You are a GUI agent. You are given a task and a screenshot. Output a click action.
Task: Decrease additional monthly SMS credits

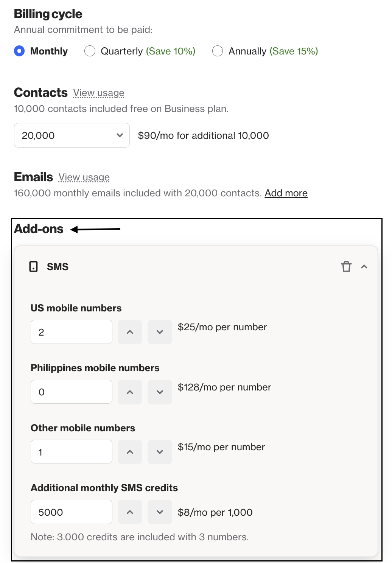pyautogui.click(x=160, y=512)
